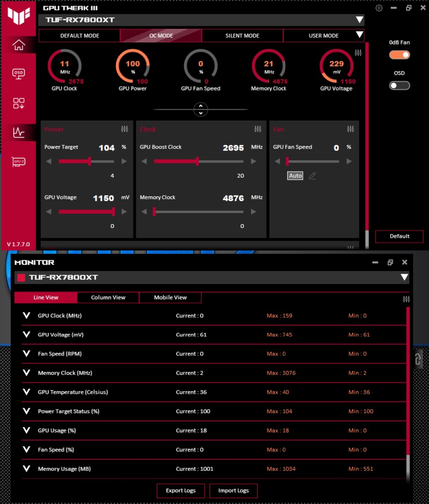Open the User Mode profile dropdown arrow

tap(359, 35)
